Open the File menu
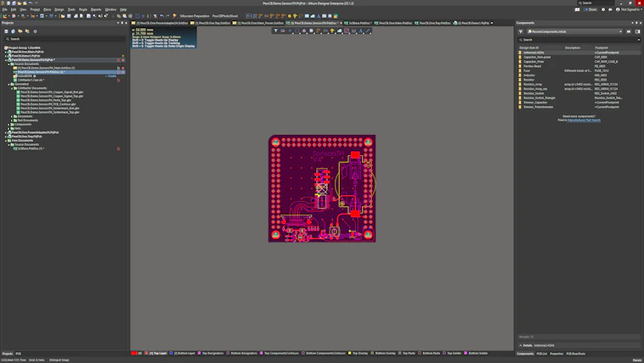The height and width of the screenshot is (363, 644). coord(4,9)
